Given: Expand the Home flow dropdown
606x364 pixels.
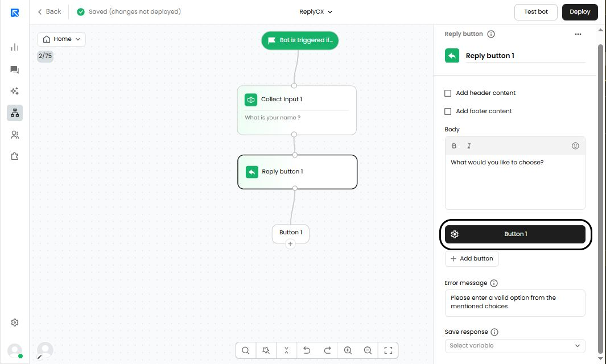Looking at the screenshot, I should [61, 39].
